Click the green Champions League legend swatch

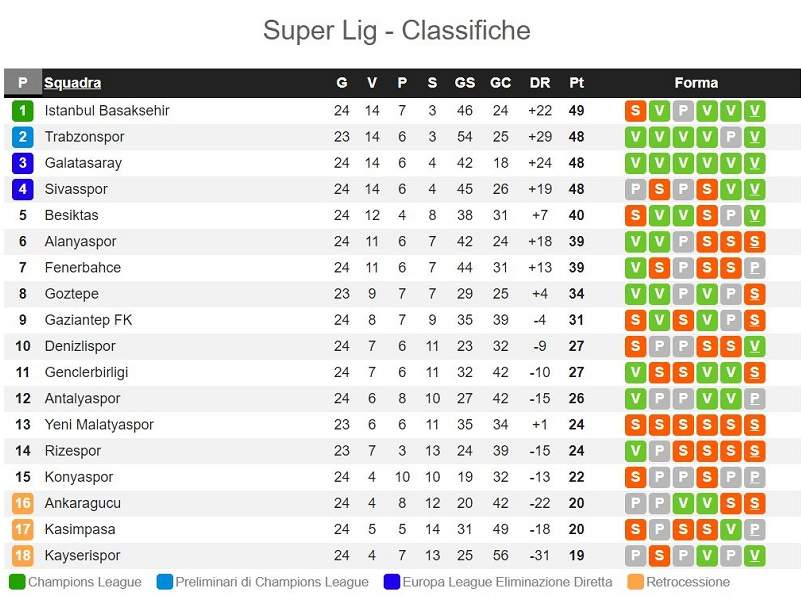tap(17, 582)
